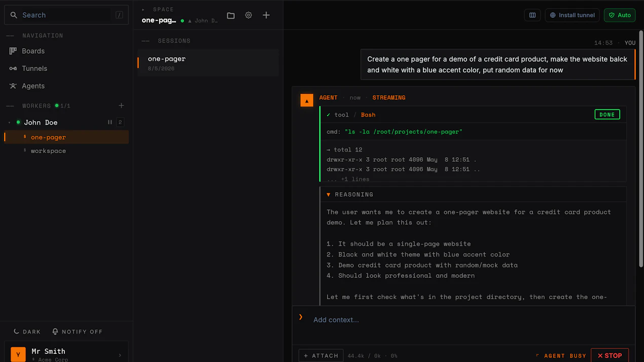Click the STOP button
Image resolution: width=644 pixels, height=362 pixels.
click(610, 355)
